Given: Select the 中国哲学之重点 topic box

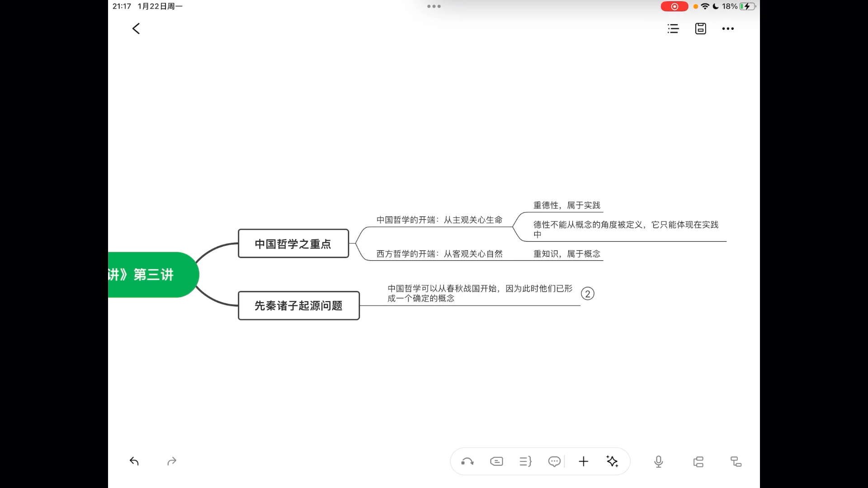Looking at the screenshot, I should pos(293,244).
